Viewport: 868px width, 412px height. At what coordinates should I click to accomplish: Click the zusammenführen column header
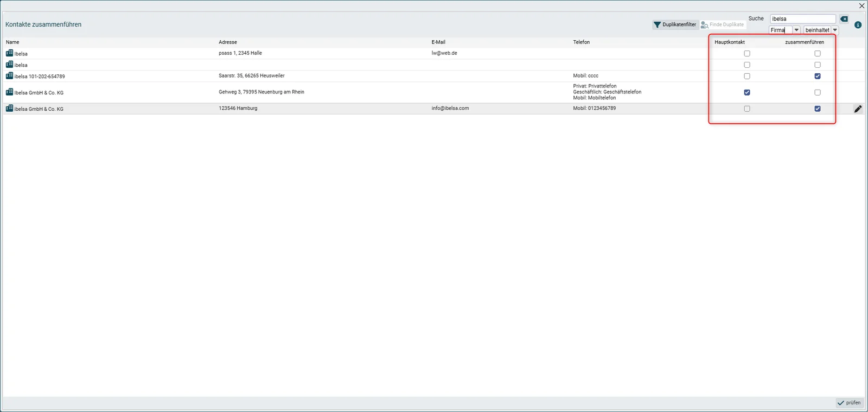[805, 42]
